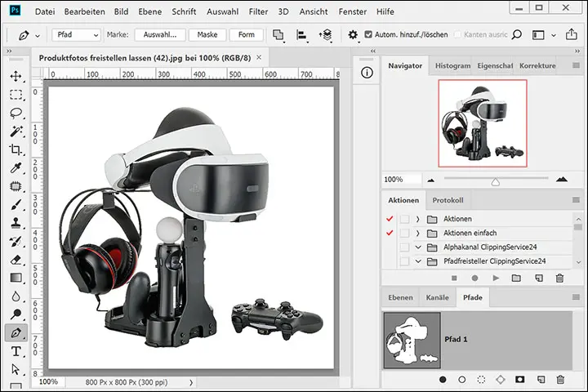Collapse the Pfadfreisteller ClippingService24 set
Screen dimensions: 588x392
pyautogui.click(x=417, y=261)
